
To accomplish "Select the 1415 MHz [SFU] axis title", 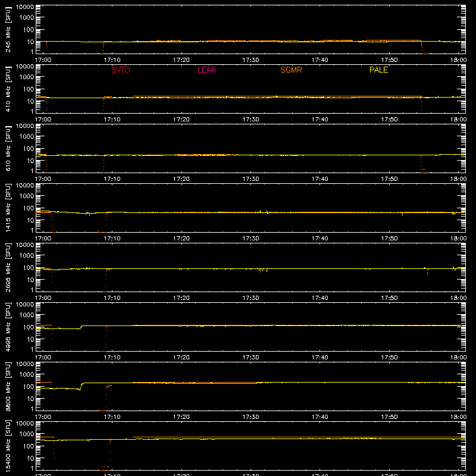I will tap(8, 208).
